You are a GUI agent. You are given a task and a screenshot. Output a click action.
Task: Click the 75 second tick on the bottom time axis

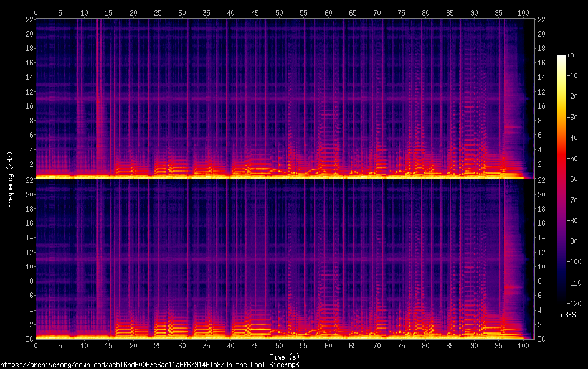click(402, 345)
